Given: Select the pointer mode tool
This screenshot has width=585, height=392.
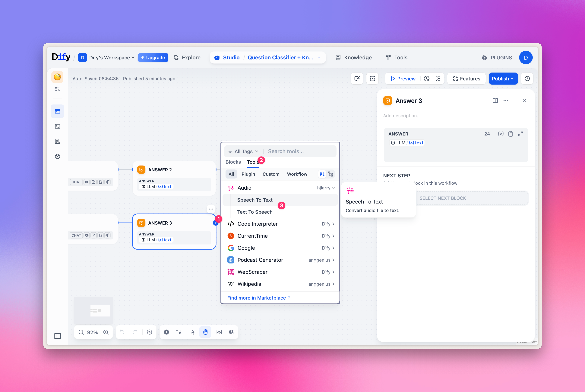Looking at the screenshot, I should click(x=193, y=332).
